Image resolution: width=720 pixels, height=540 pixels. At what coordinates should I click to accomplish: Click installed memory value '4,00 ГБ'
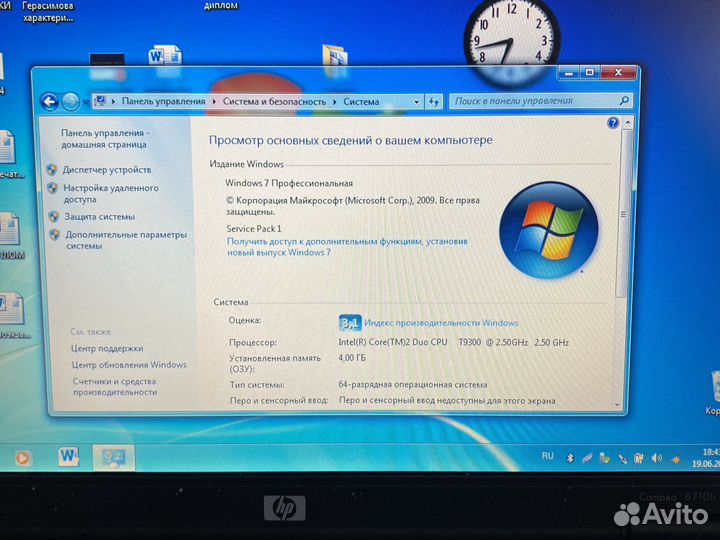click(352, 358)
